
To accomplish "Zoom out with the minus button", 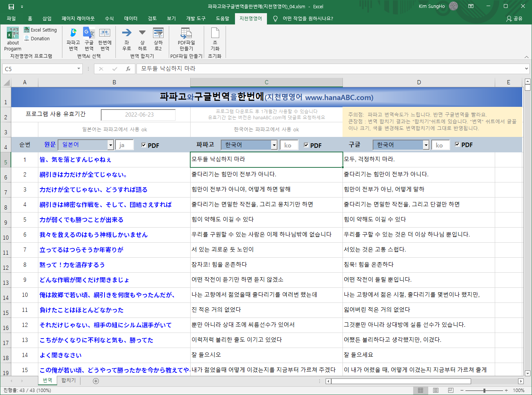I will pyautogui.click(x=462, y=390).
